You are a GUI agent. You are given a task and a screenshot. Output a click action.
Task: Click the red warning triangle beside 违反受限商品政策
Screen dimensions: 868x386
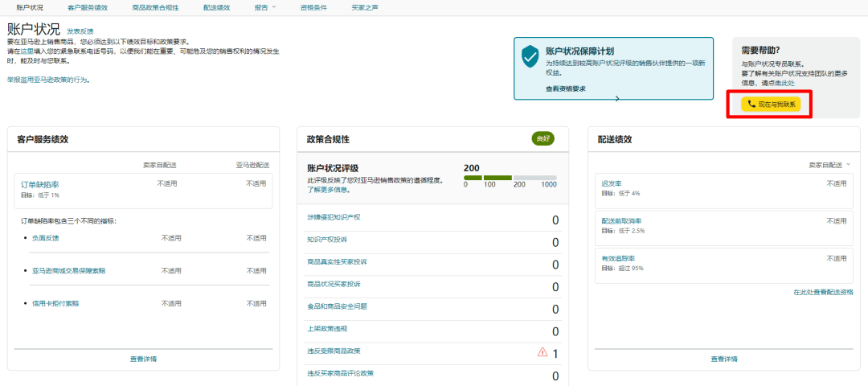[x=542, y=352]
